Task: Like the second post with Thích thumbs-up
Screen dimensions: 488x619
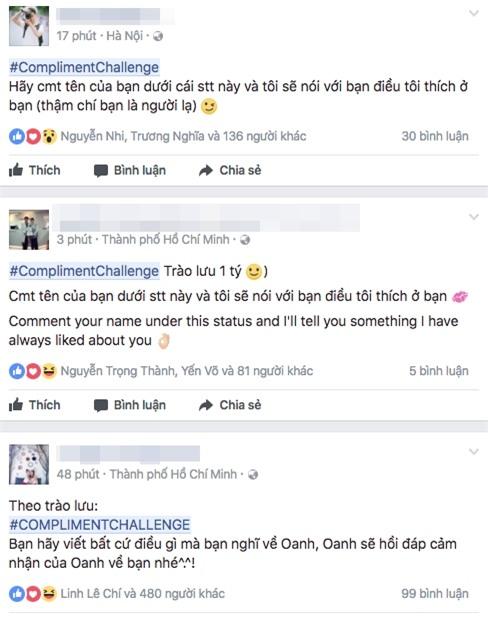Action: click(x=16, y=405)
